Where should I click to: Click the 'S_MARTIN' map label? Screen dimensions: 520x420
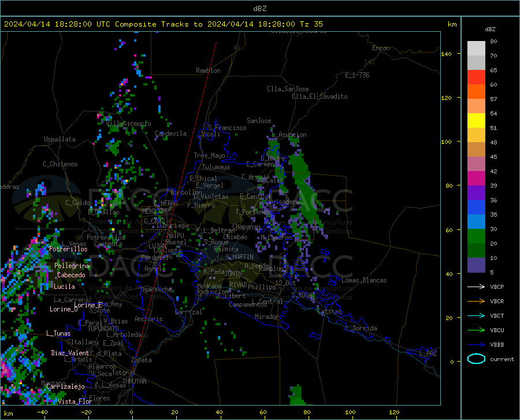239,257
